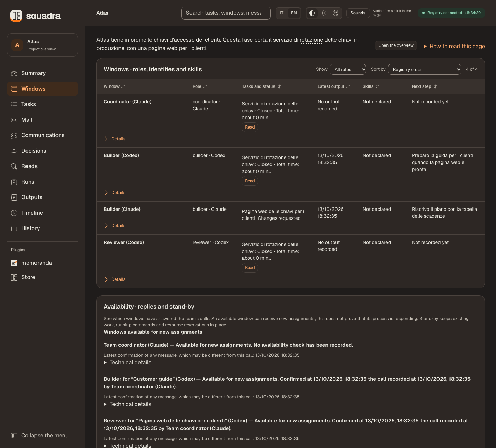Click the Collapse the menu icon

14,436
